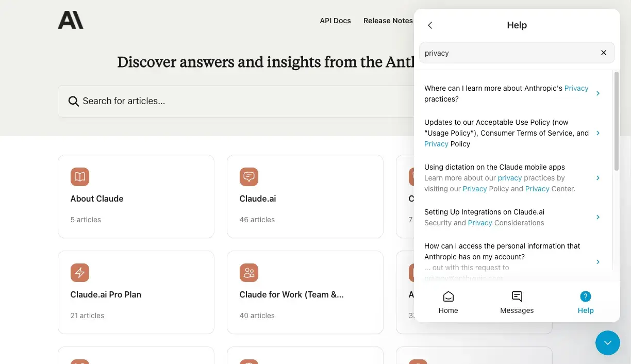
Task: Go back using the left arrow in Help
Action: 430,25
